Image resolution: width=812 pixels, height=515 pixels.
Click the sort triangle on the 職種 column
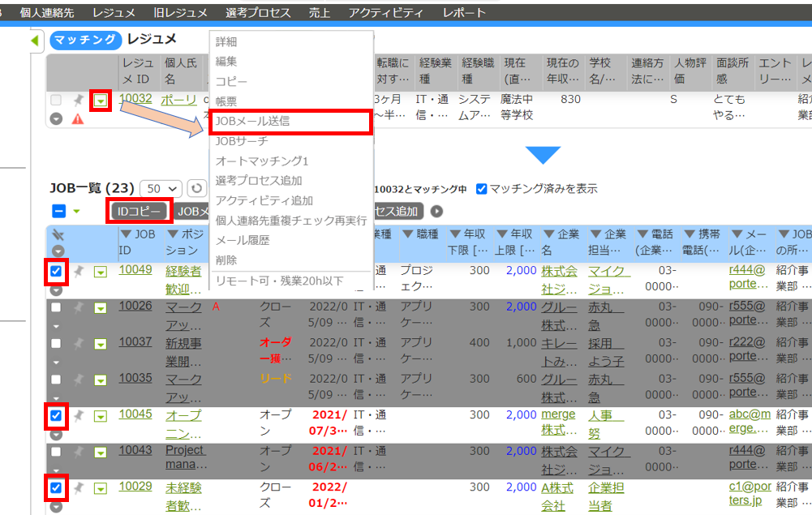409,233
